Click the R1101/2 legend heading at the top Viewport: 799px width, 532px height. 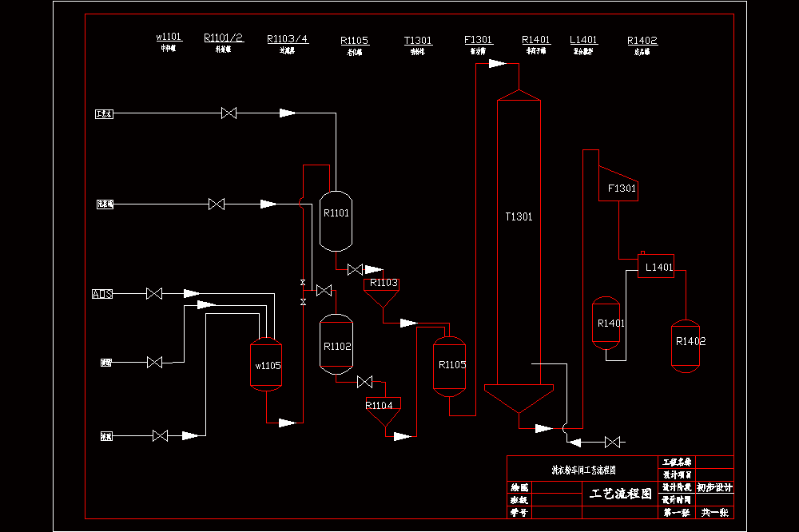point(224,38)
